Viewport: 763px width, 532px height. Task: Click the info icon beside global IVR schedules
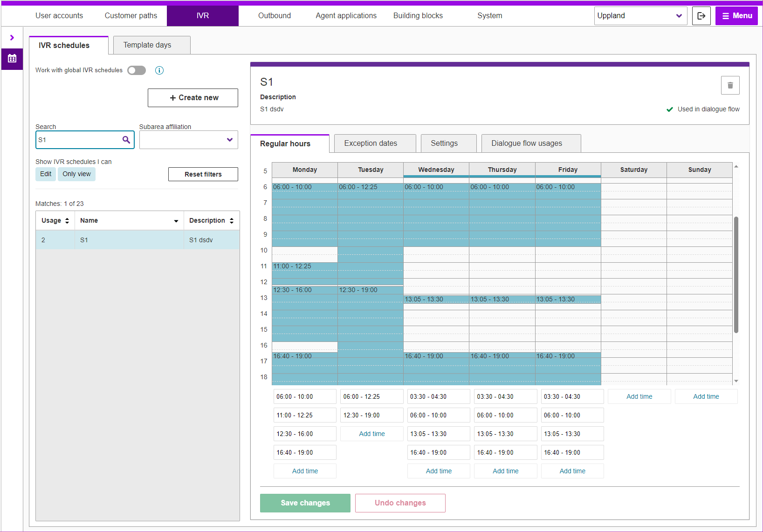(x=159, y=70)
